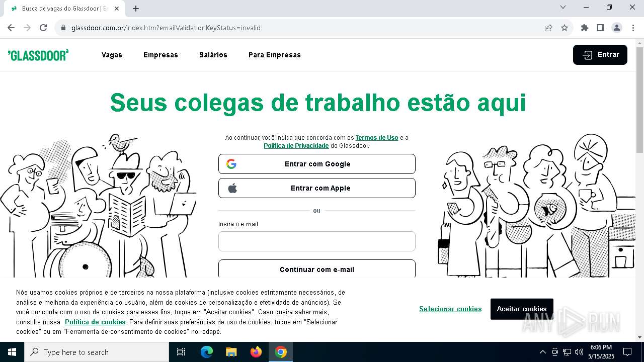Launch Microsoft Edge from taskbar
Screen dimensions: 644x362
click(207, 352)
